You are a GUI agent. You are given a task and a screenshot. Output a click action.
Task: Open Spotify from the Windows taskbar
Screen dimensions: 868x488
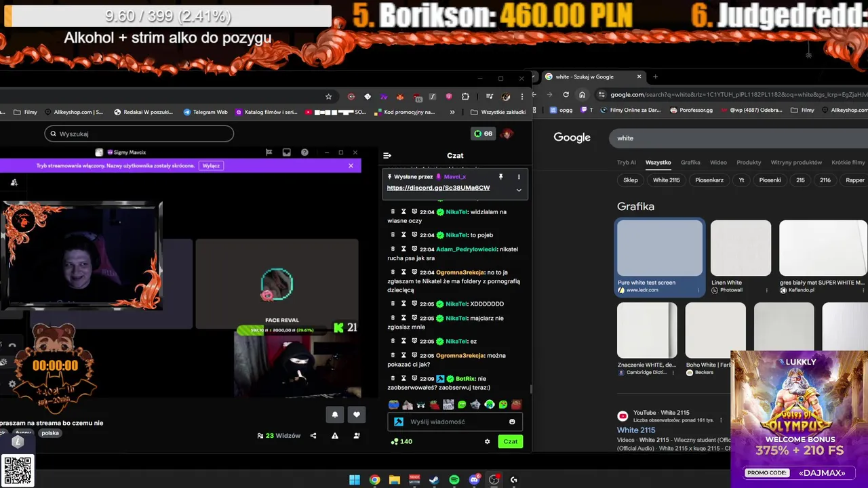click(x=454, y=480)
